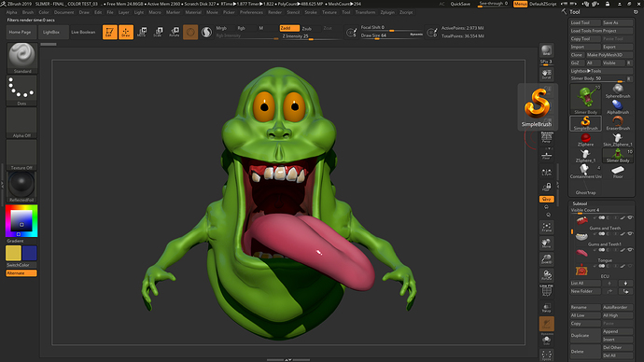Open the Preferences menu

[x=251, y=12]
